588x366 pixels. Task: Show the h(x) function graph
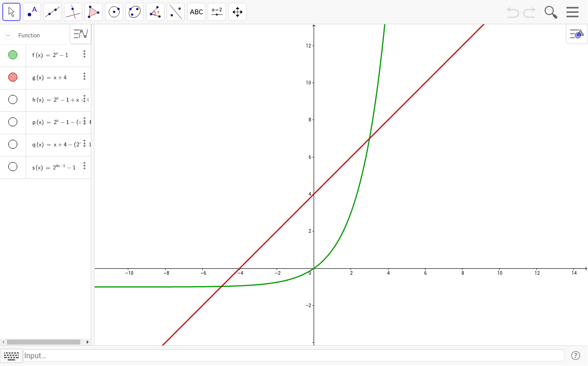coord(13,99)
